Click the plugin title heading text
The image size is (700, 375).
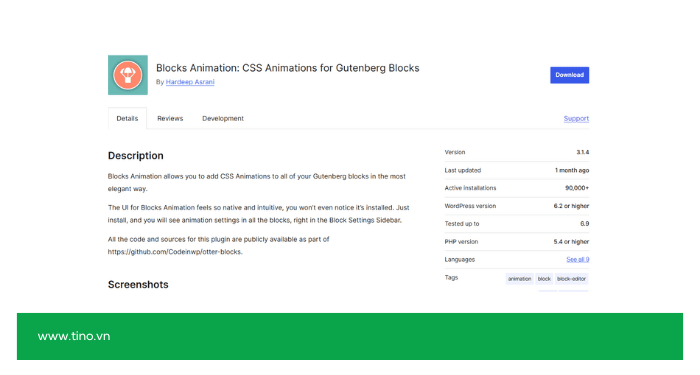(288, 68)
